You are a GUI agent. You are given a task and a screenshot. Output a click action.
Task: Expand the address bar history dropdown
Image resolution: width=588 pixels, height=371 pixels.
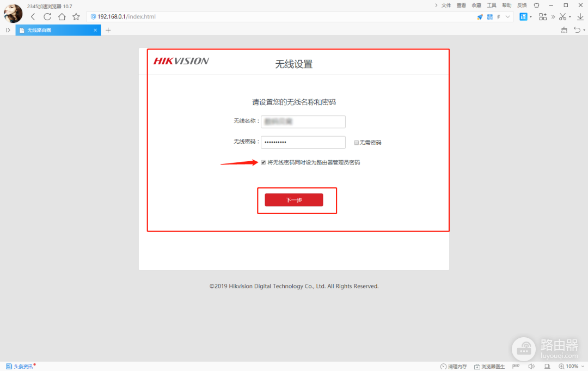click(x=509, y=17)
